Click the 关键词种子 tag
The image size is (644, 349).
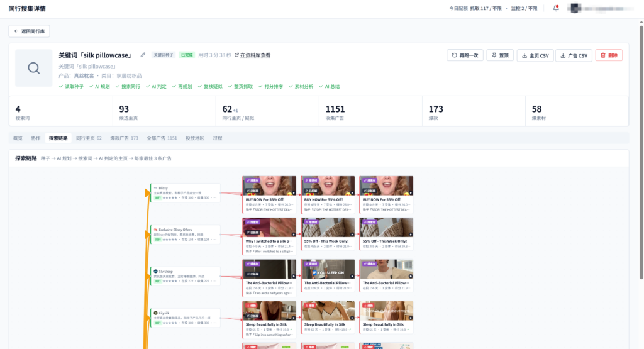[x=164, y=55]
